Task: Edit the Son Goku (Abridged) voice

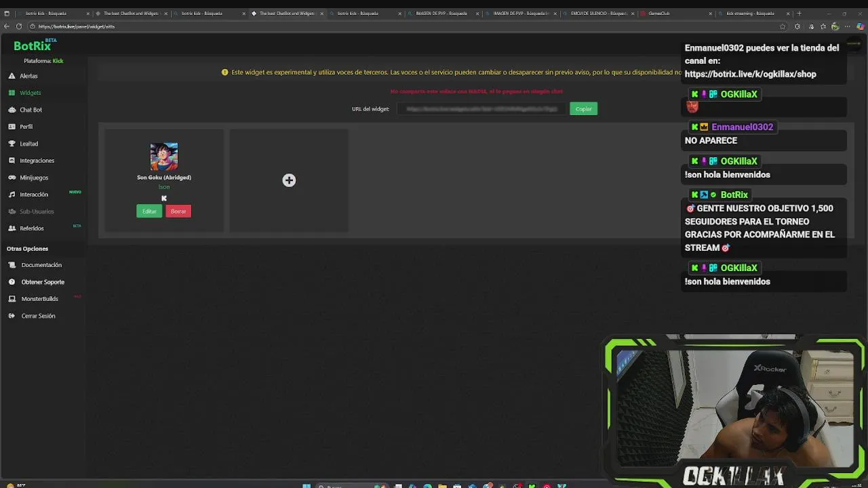Action: pos(149,211)
